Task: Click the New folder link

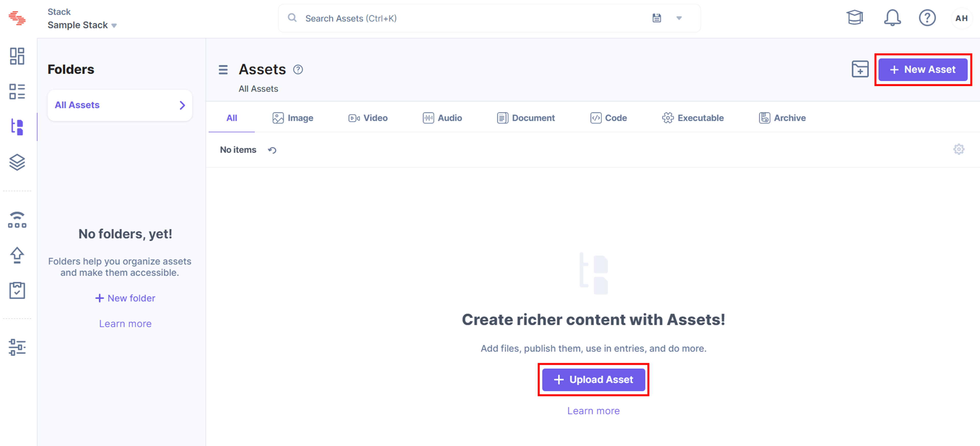Action: click(x=125, y=298)
